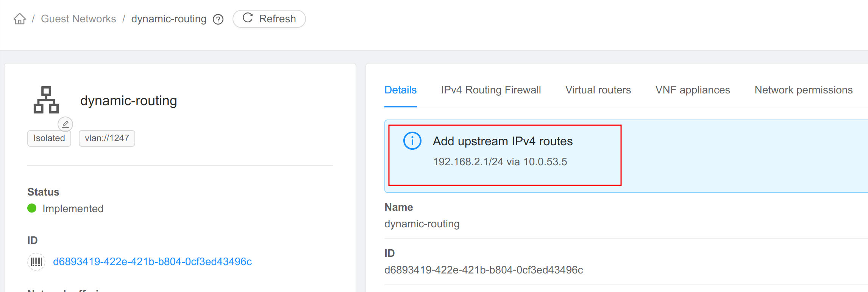The height and width of the screenshot is (292, 868).
Task: Click the network topology icon beside dynamic-routing
Action: click(x=47, y=100)
